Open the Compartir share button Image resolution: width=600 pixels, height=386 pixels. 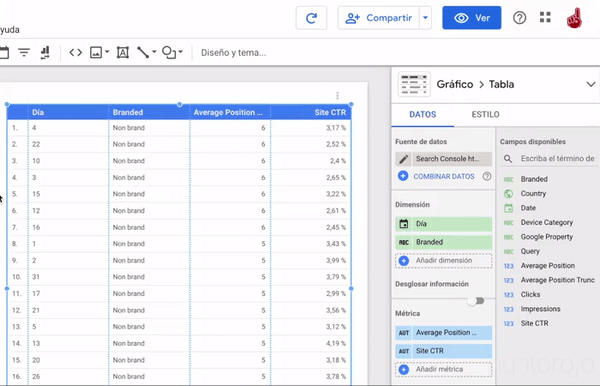coord(378,18)
